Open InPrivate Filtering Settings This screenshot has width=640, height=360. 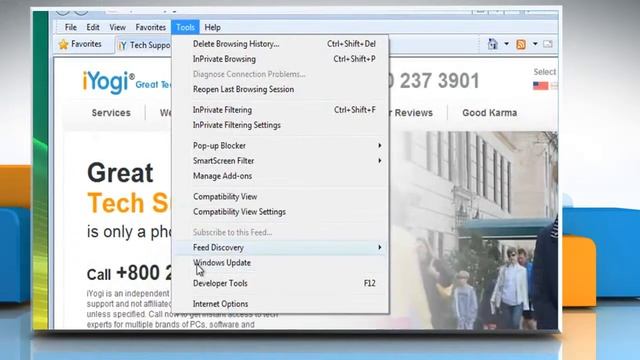(281, 125)
